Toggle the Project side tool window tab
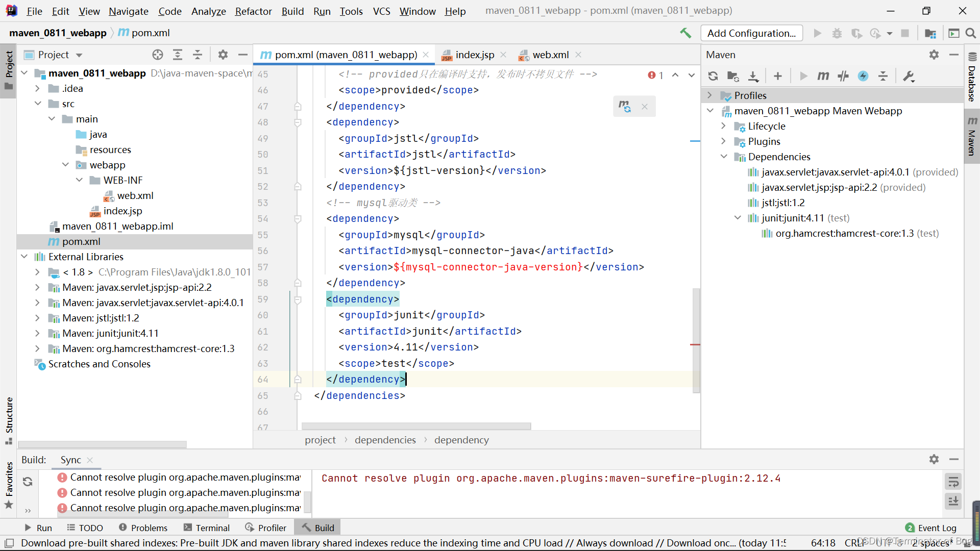The width and height of the screenshot is (980, 551). tap(9, 70)
